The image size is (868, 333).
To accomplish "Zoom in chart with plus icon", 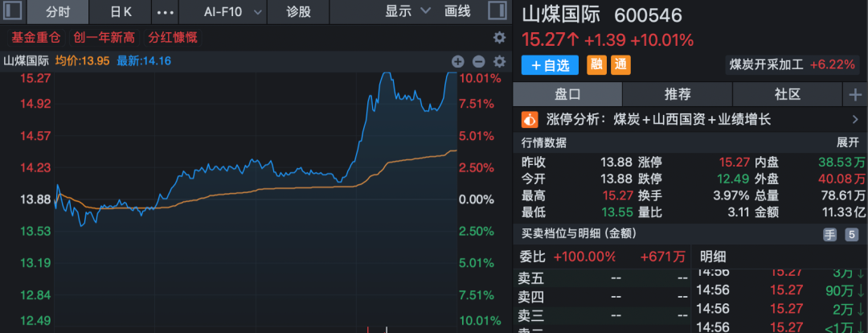I will click(x=457, y=61).
